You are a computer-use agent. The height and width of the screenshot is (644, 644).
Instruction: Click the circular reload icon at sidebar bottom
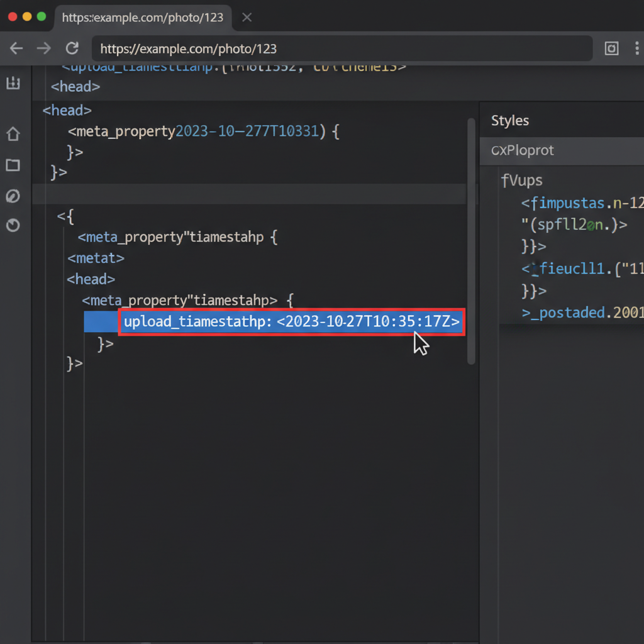point(13,226)
